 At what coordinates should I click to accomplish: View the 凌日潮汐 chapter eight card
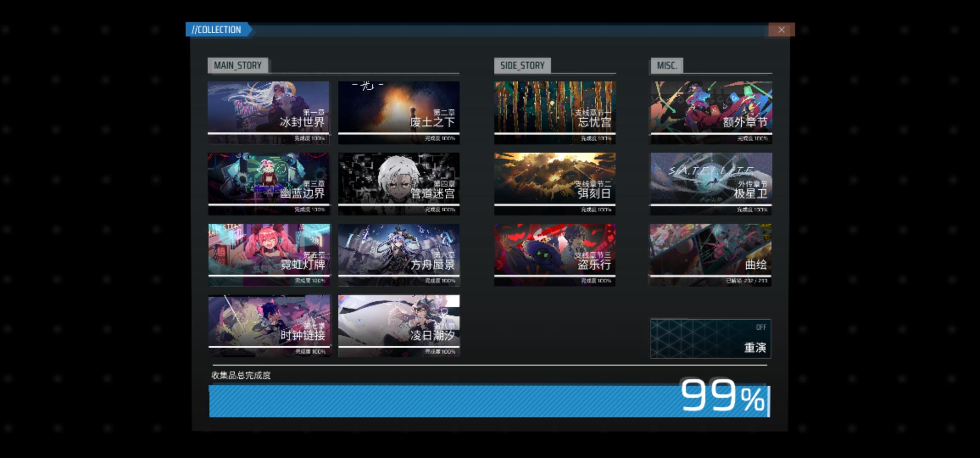[399, 326]
